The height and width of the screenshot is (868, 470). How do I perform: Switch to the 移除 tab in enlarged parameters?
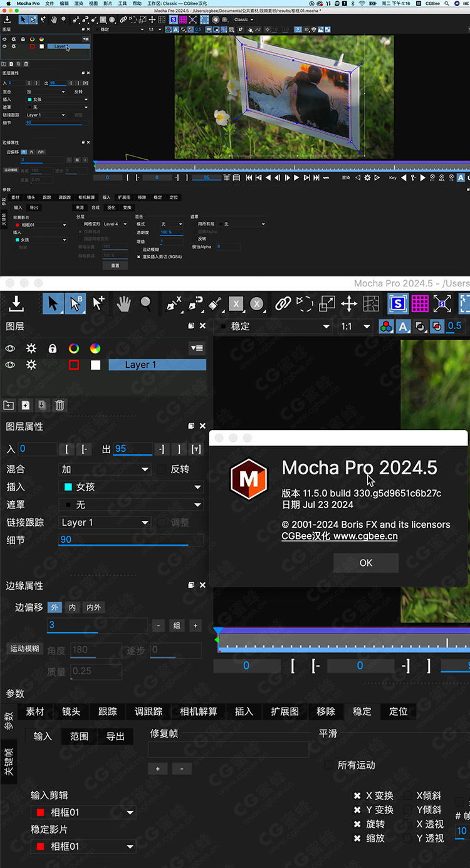coord(326,711)
